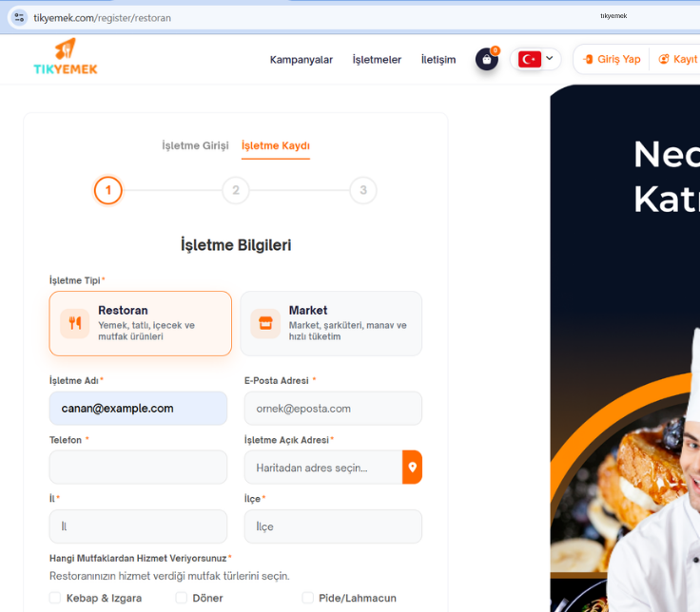Viewport: 700px width, 612px height.
Task: Check the Kebap & Izgara checkbox
Action: tap(55, 598)
